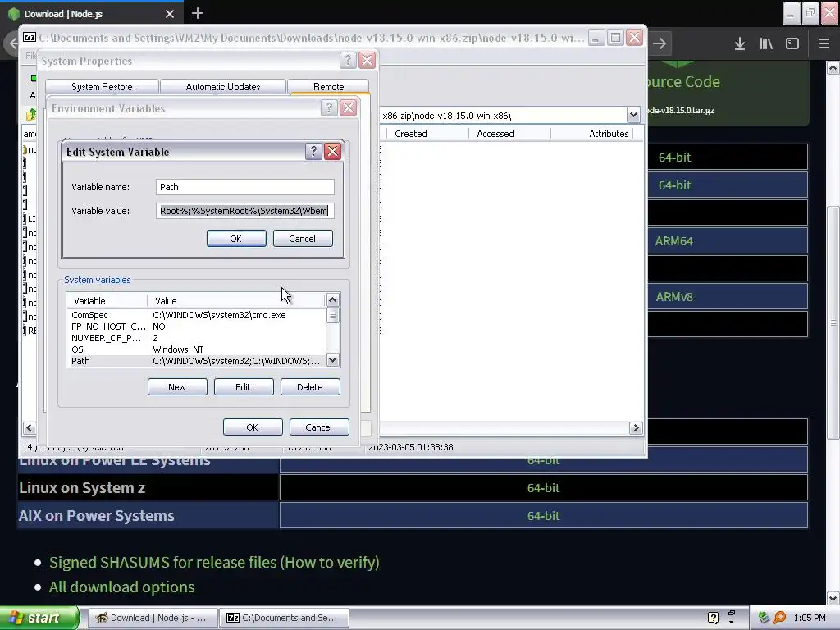The height and width of the screenshot is (630, 840).
Task: Go forward in browser history
Action: (x=660, y=44)
